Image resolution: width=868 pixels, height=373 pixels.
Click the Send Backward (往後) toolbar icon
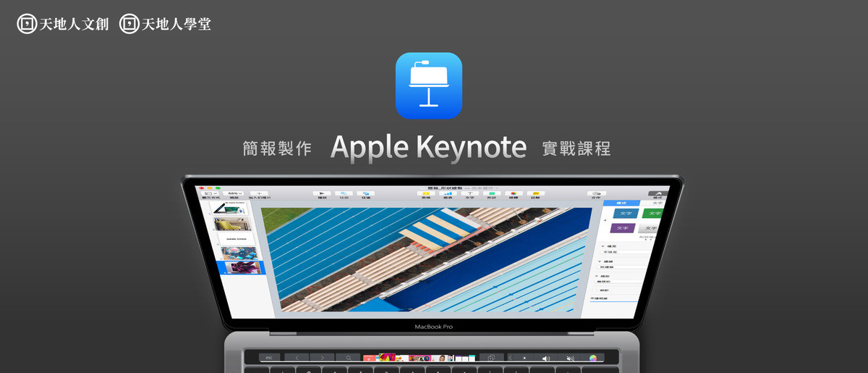(366, 193)
